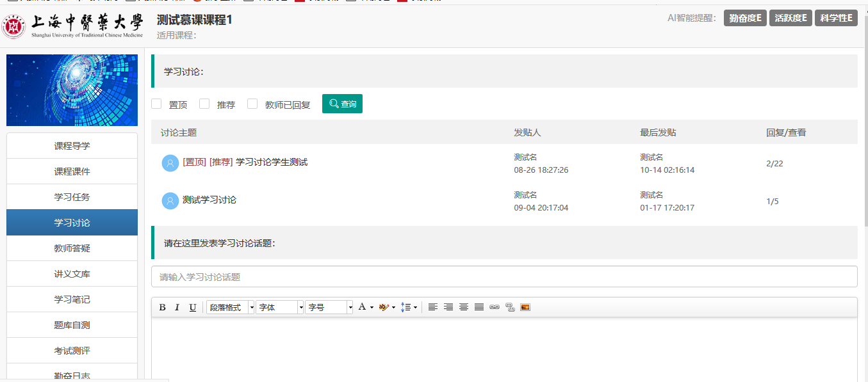Apply italic formatting in the editor

[177, 307]
